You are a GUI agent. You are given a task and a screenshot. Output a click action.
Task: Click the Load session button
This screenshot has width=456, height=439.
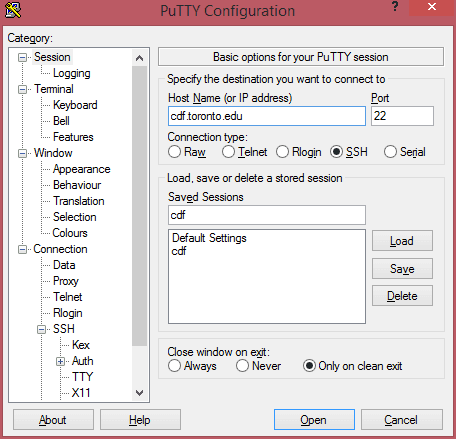pos(402,241)
